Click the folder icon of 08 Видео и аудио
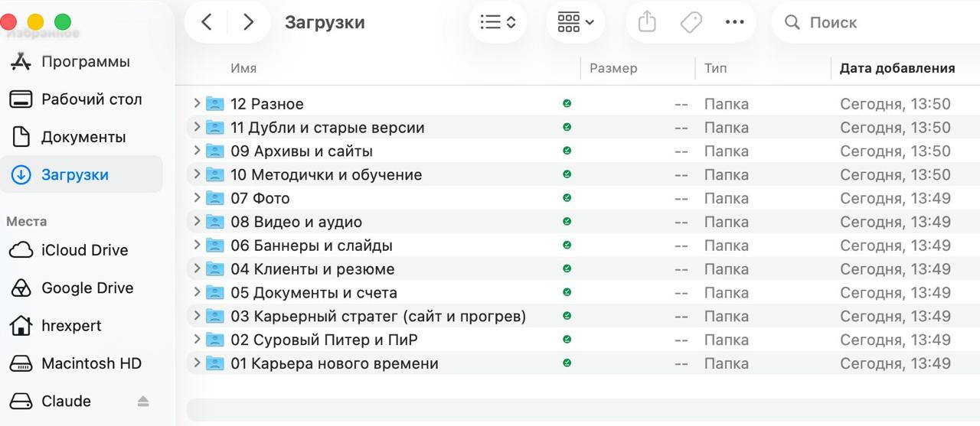The height and width of the screenshot is (426, 980). pos(215,222)
